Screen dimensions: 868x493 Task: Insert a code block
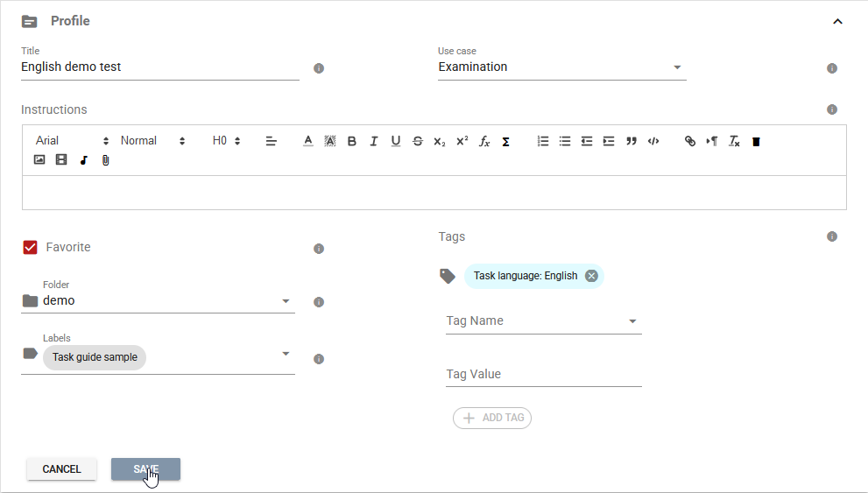[x=653, y=141]
